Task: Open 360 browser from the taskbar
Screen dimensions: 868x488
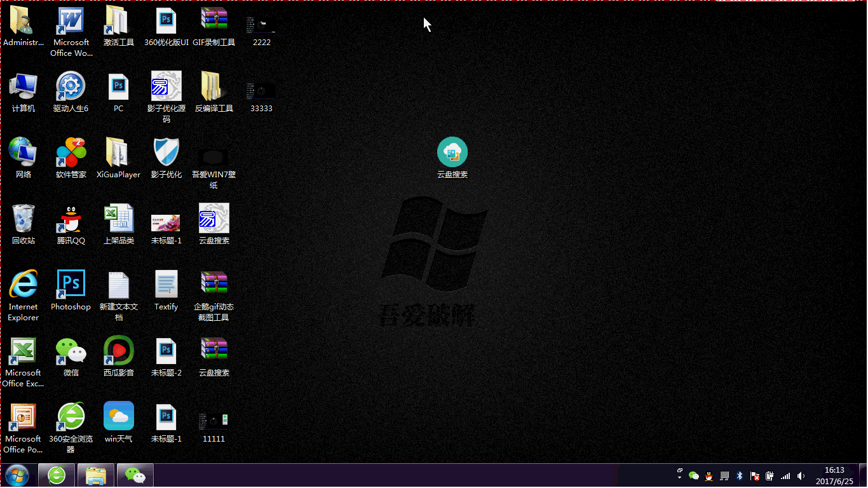Action: click(57, 475)
